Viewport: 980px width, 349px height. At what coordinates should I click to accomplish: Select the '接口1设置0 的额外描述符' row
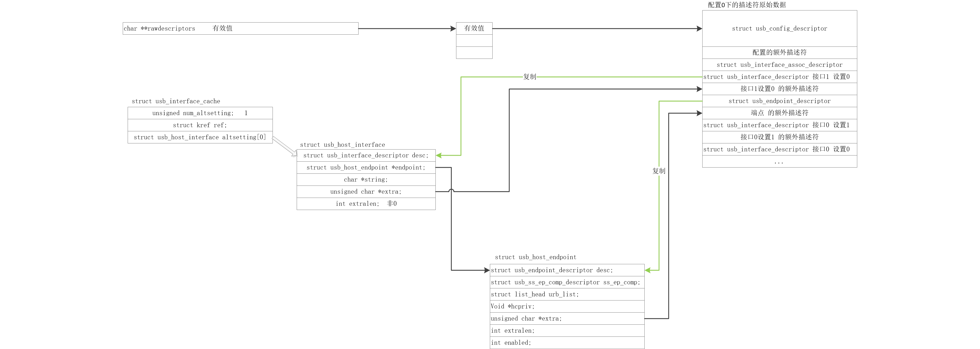pos(779,89)
